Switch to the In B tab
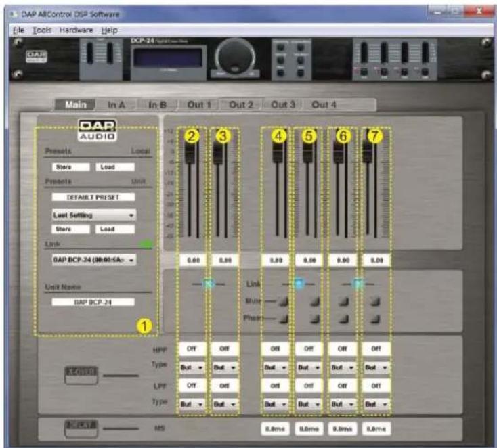The height and width of the screenshot is (448, 497). 157,104
